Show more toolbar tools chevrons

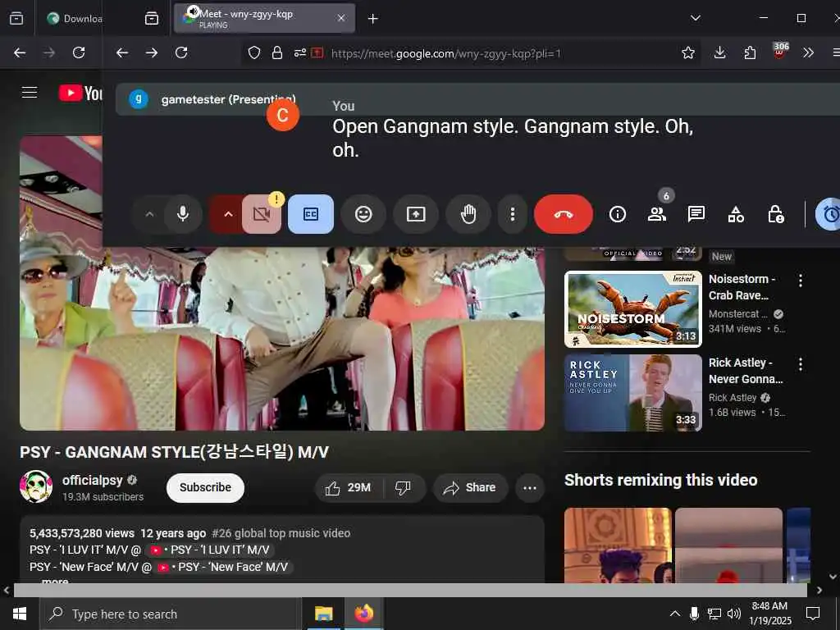(808, 52)
